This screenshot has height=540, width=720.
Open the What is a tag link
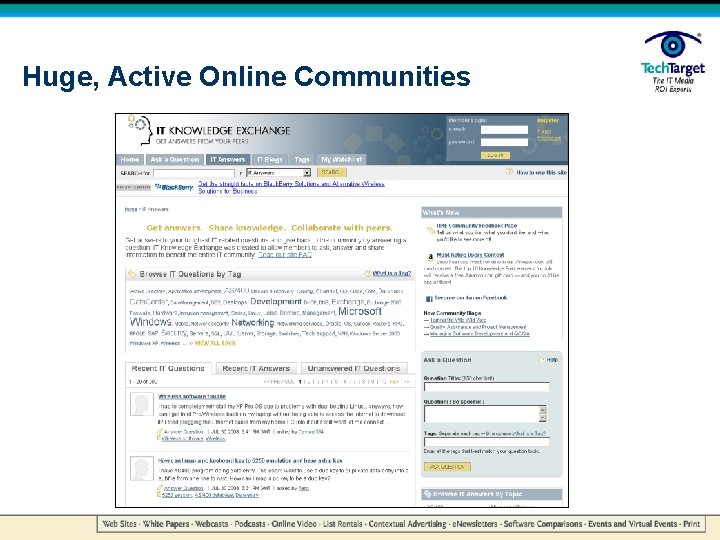click(392, 273)
